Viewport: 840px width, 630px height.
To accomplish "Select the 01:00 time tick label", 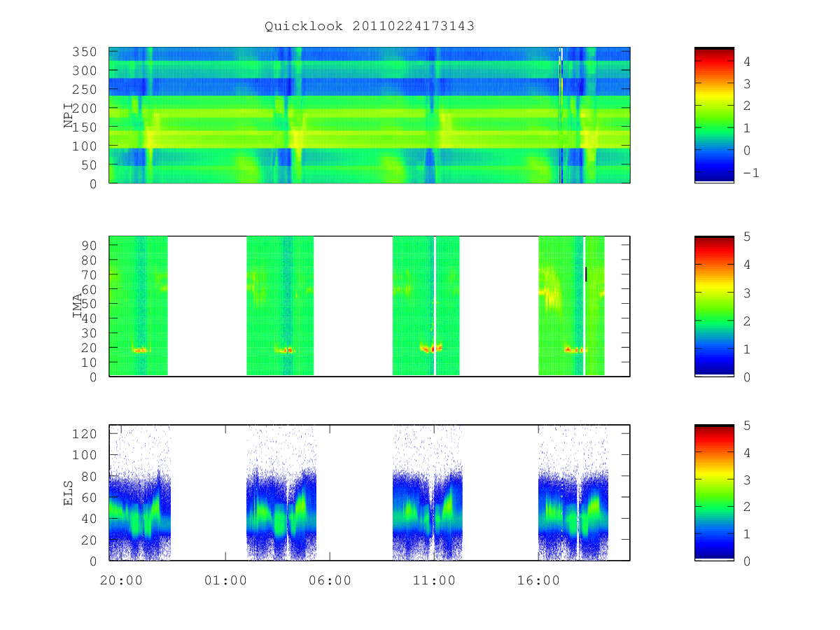I will (x=225, y=580).
